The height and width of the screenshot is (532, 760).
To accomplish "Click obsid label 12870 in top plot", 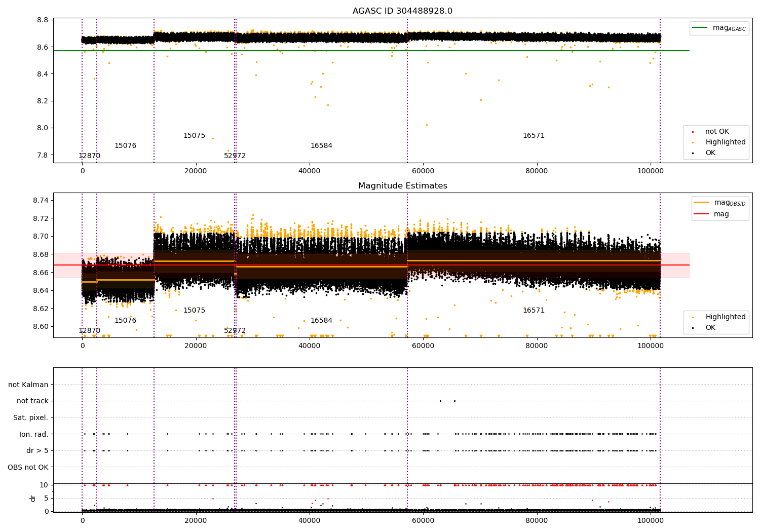I will tap(89, 156).
